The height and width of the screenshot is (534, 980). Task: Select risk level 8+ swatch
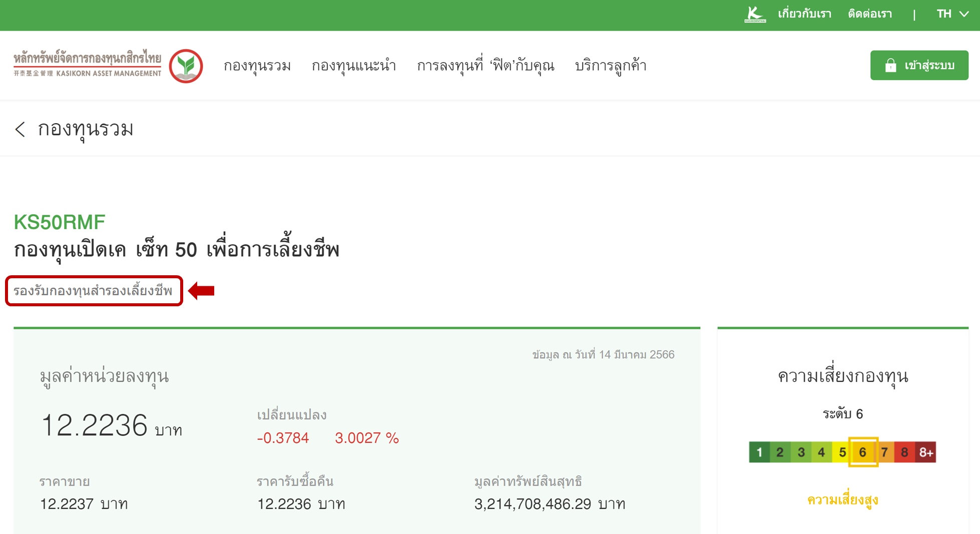[x=925, y=452]
